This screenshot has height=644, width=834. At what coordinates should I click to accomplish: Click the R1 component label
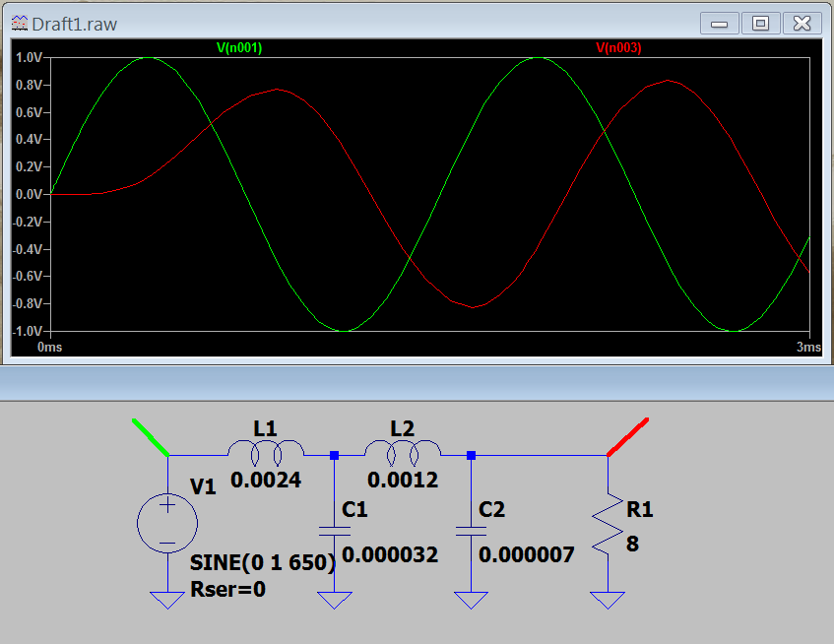pyautogui.click(x=639, y=509)
